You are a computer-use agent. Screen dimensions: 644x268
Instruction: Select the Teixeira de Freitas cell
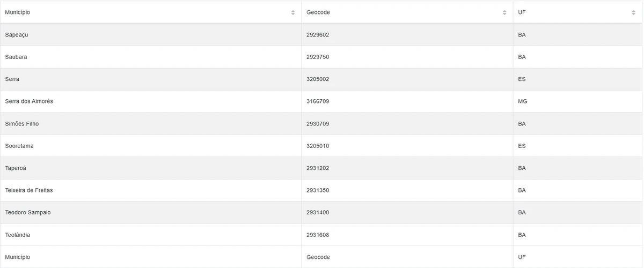29,190
